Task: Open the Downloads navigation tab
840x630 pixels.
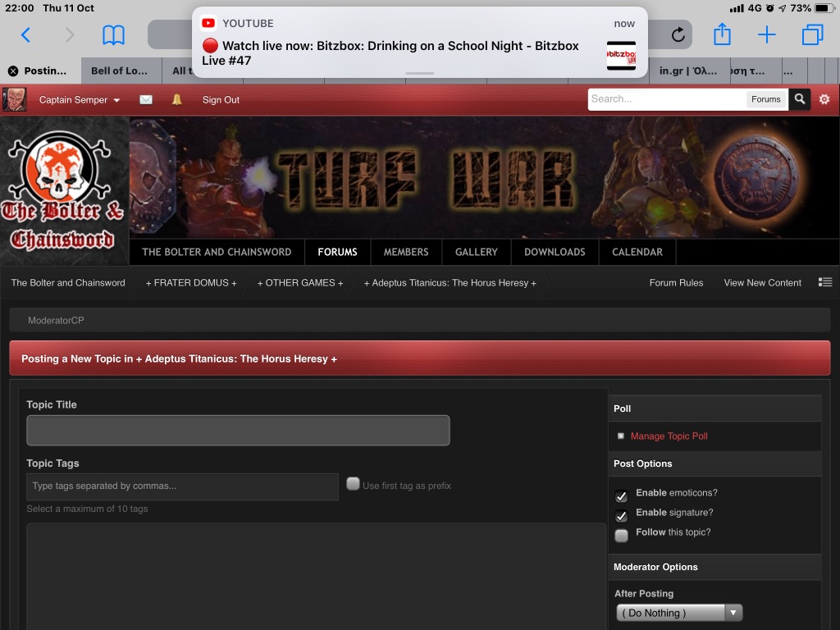Action: pos(555,252)
